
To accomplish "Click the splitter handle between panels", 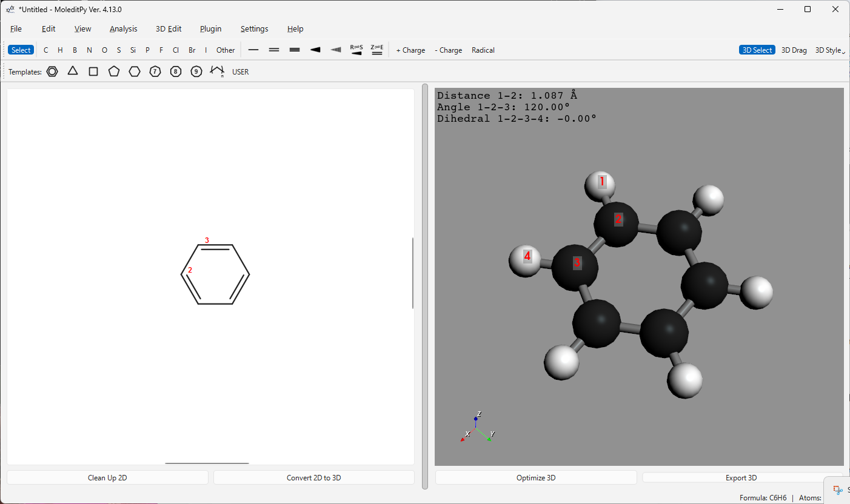I will pyautogui.click(x=425, y=286).
